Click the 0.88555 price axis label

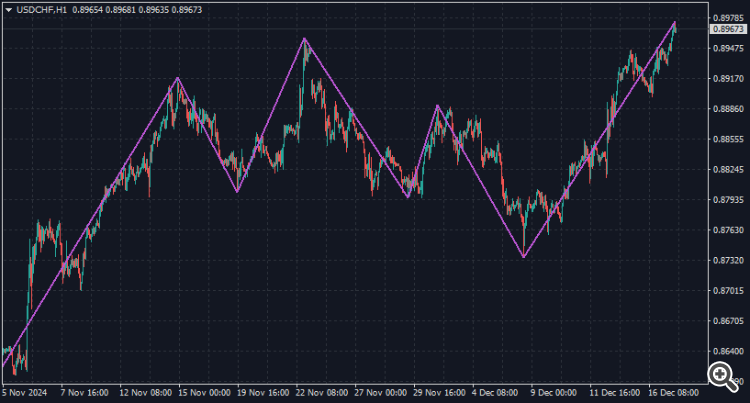pyautogui.click(x=728, y=139)
